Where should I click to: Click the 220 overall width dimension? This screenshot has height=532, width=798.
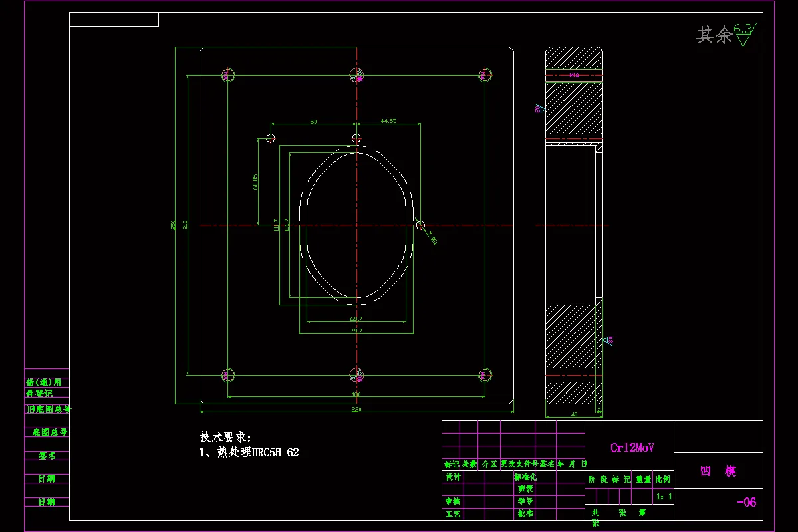[356, 409]
